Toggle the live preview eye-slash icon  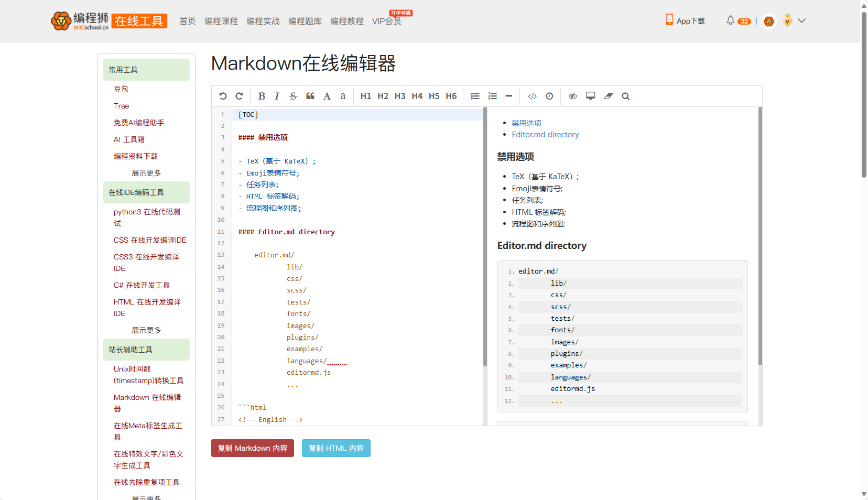tap(573, 96)
